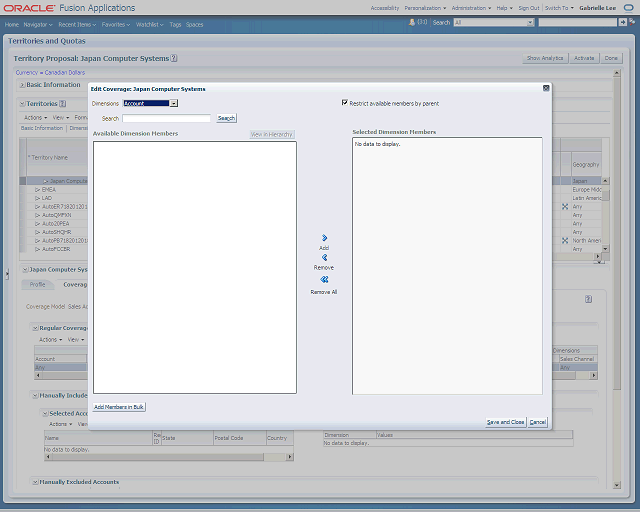Click Save and Close button
This screenshot has height=512, width=640.
[x=505, y=422]
